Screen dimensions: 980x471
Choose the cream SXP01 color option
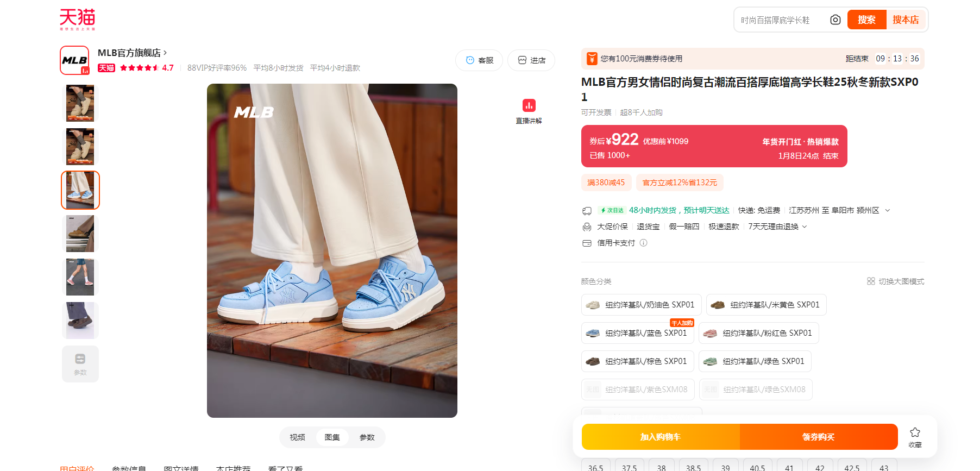pyautogui.click(x=641, y=305)
